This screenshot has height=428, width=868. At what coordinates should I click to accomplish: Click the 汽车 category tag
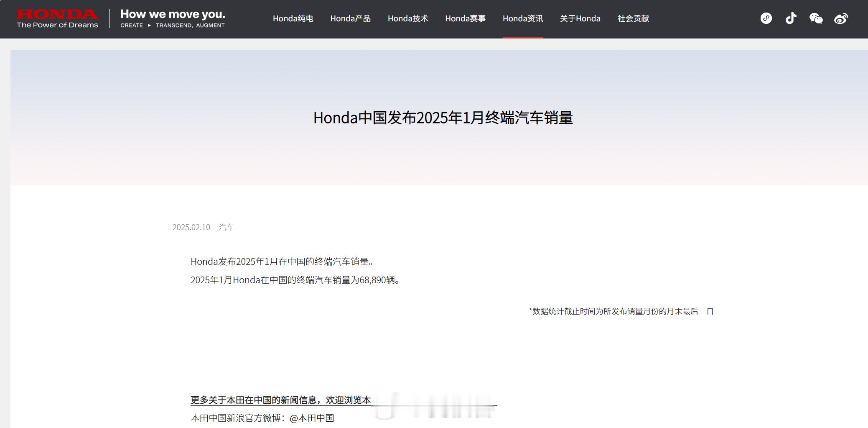coord(227,227)
